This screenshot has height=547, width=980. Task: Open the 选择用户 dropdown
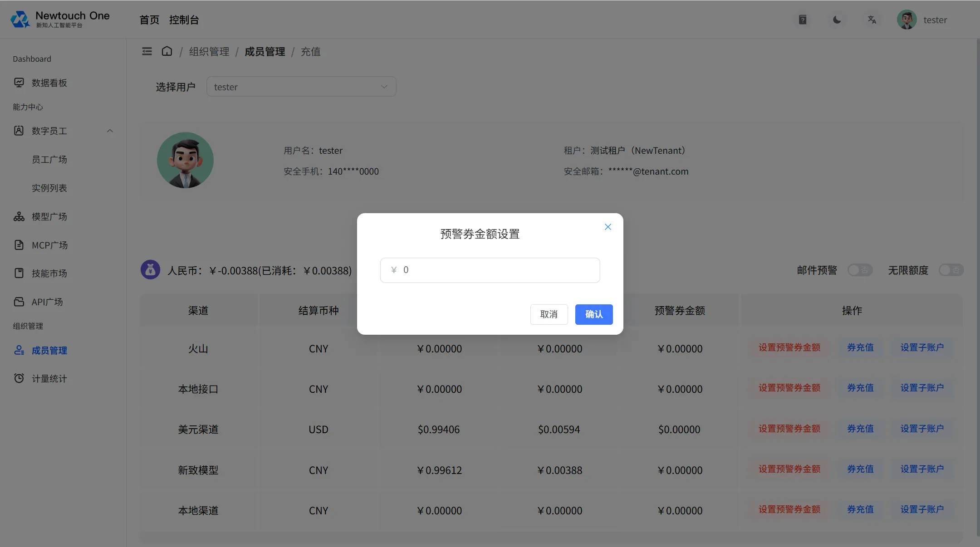pyautogui.click(x=301, y=87)
